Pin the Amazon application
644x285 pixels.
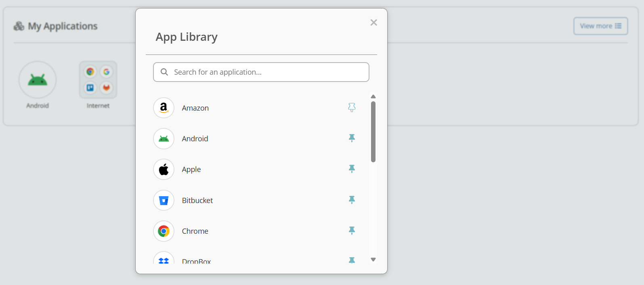tap(352, 107)
